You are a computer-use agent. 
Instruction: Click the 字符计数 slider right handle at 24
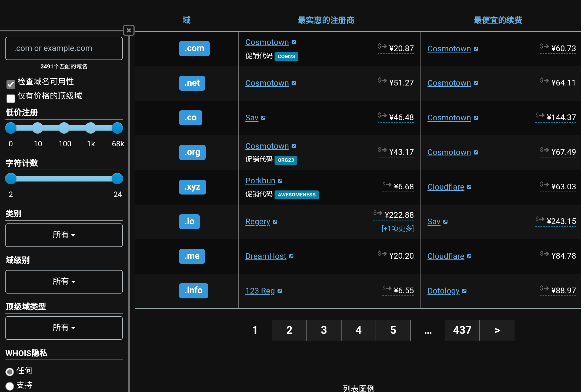click(x=117, y=179)
